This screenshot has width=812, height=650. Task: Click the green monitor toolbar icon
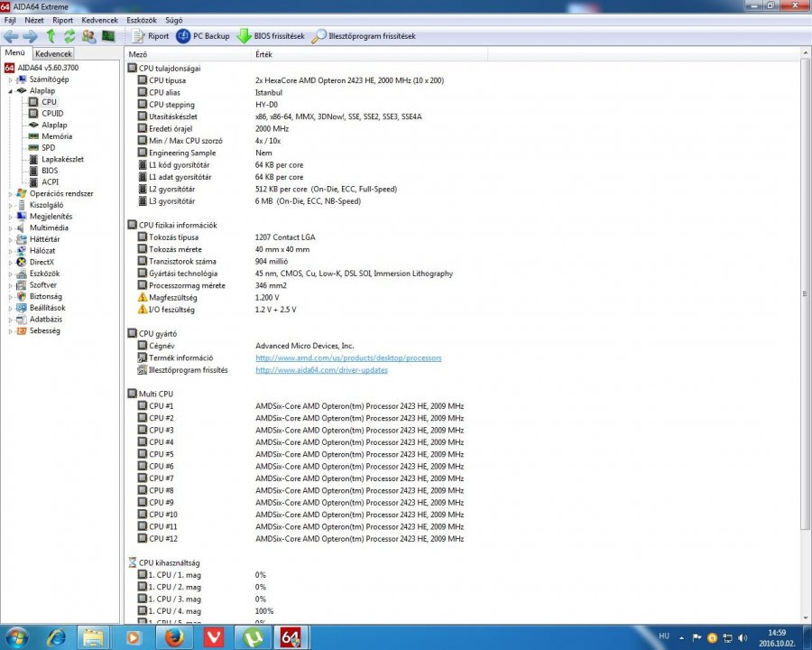click(108, 36)
